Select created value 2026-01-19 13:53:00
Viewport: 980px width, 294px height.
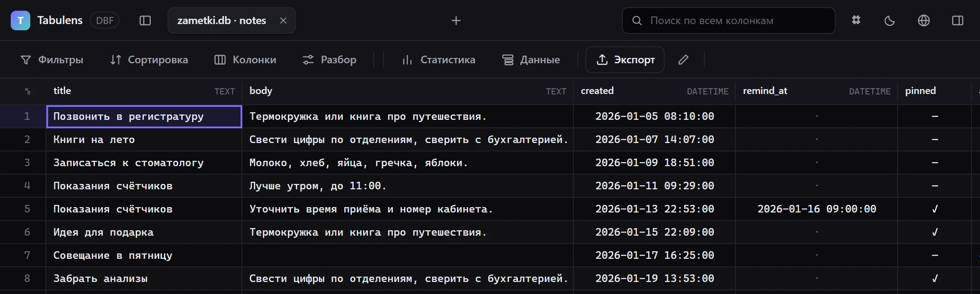click(654, 278)
